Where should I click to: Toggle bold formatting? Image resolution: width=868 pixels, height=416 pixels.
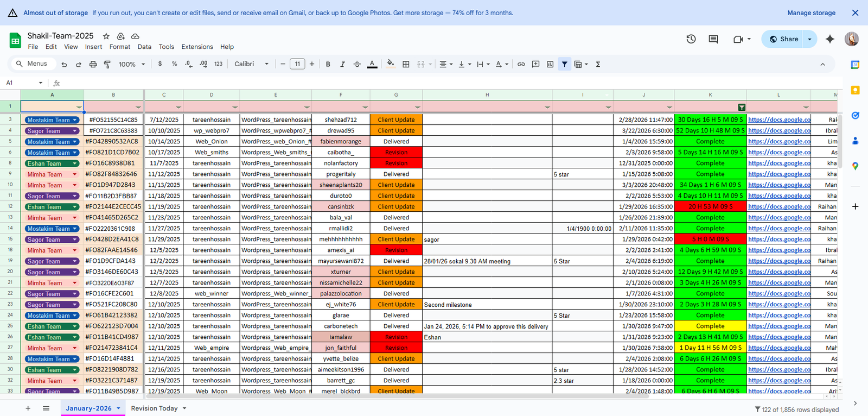point(328,64)
